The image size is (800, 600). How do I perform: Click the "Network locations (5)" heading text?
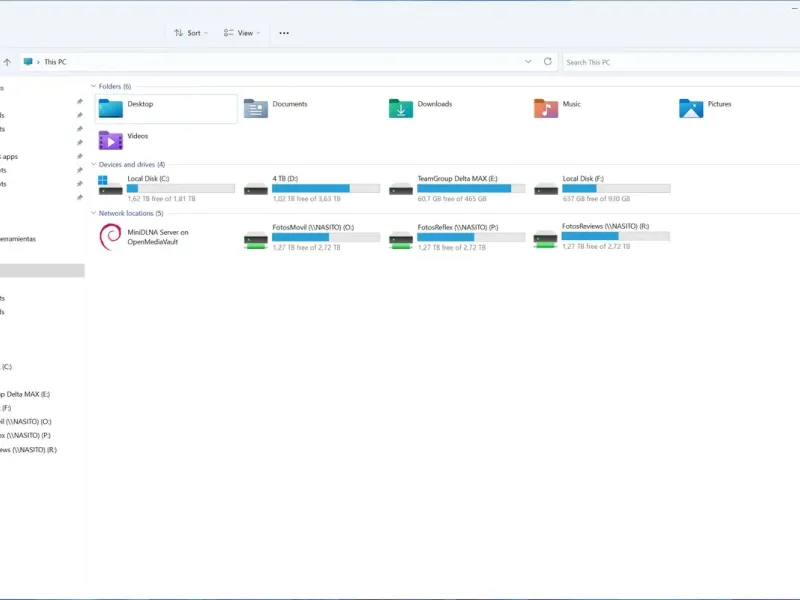(131, 213)
